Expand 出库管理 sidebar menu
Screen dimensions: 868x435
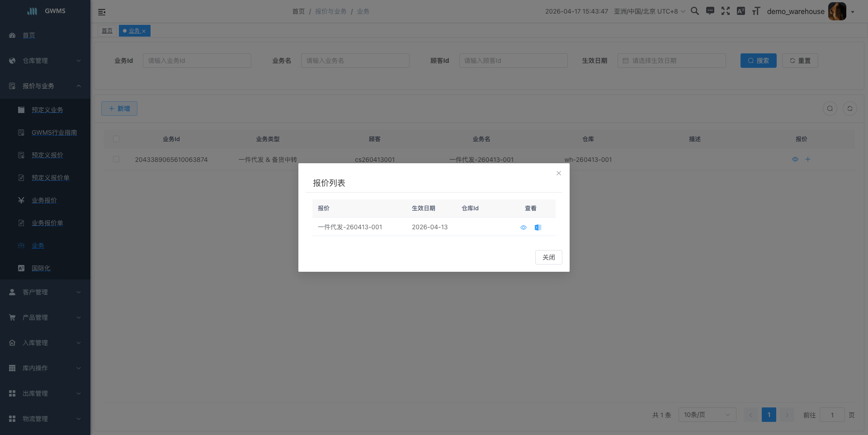coord(45,393)
